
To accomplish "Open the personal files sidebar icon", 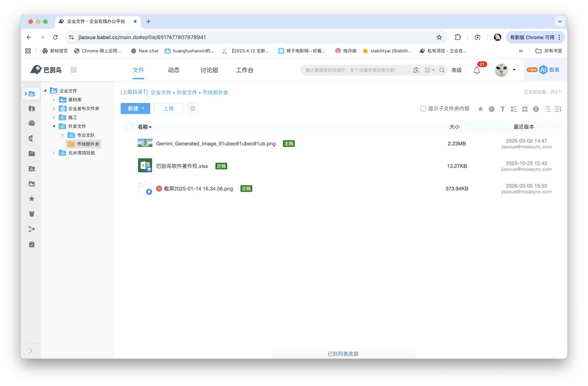I will (x=31, y=109).
